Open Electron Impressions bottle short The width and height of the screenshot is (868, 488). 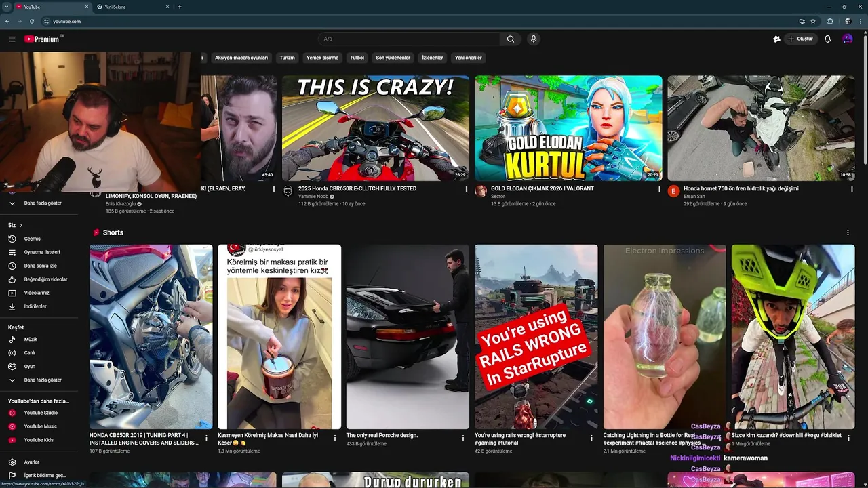[665, 337]
